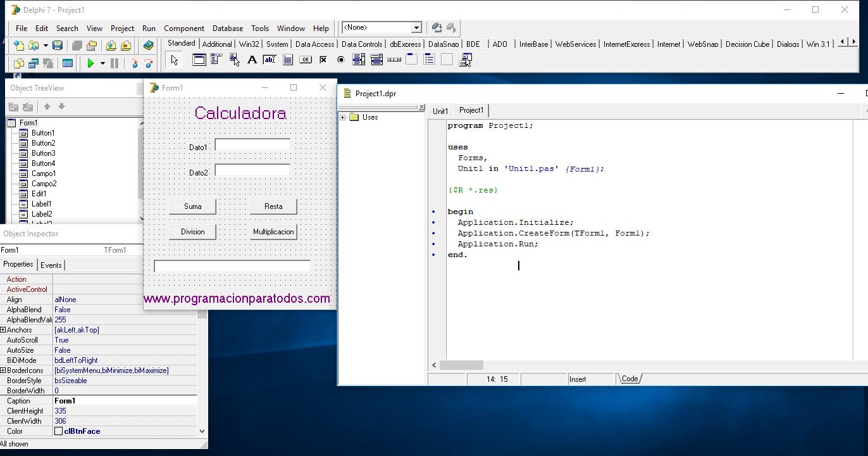Open the <None> desktop layout combo box

(416, 27)
